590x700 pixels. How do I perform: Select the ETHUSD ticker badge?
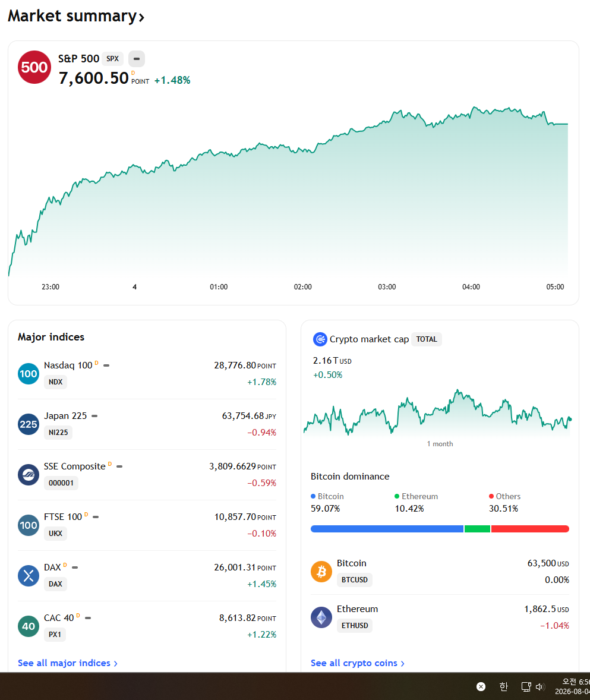(354, 626)
